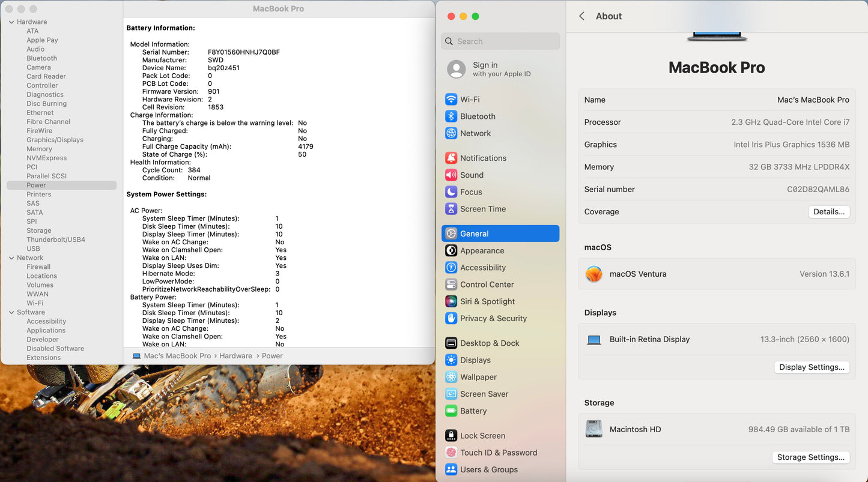Collapse the Software tree section
Viewport: 868px width, 482px height.
11,312
